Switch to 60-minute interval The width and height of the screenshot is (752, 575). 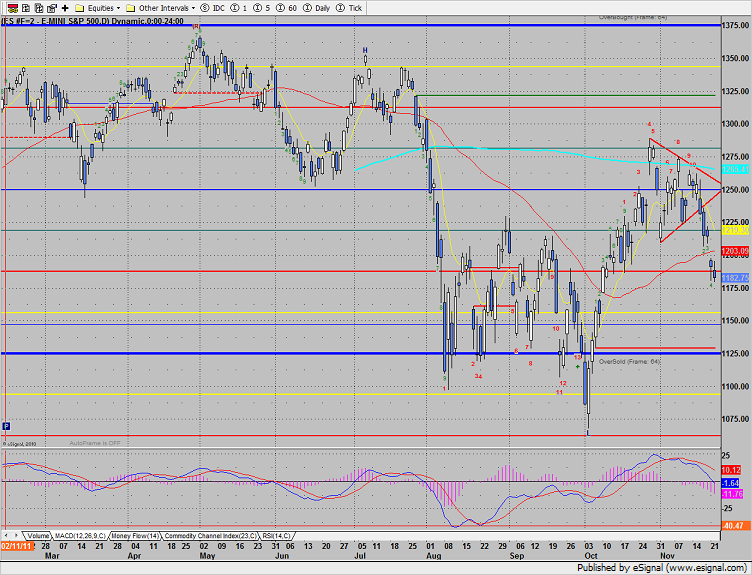[x=286, y=8]
